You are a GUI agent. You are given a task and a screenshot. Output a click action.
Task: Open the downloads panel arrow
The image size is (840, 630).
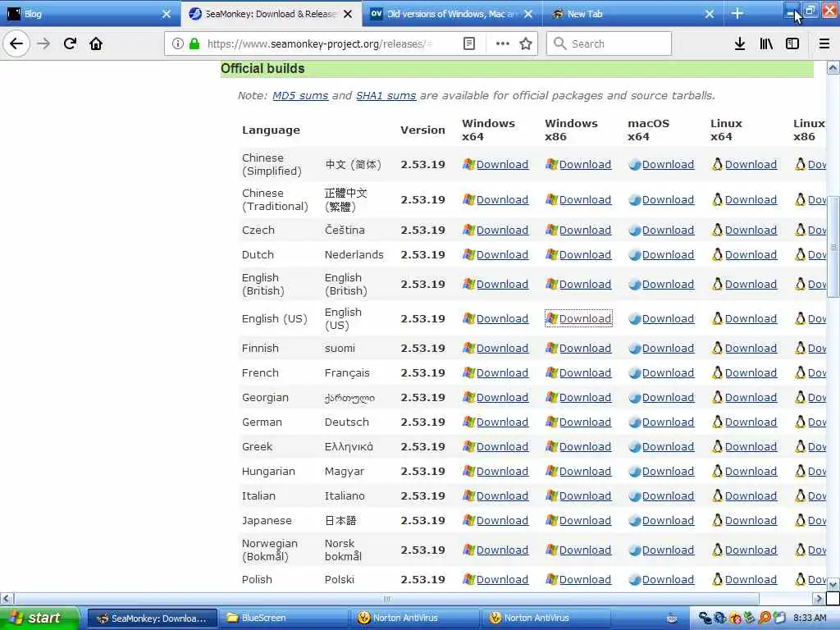click(739, 43)
